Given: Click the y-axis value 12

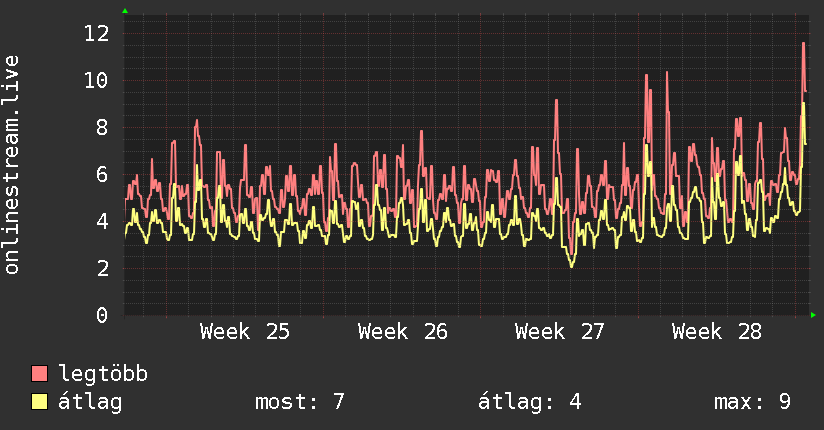Looking at the screenshot, I should [97, 34].
